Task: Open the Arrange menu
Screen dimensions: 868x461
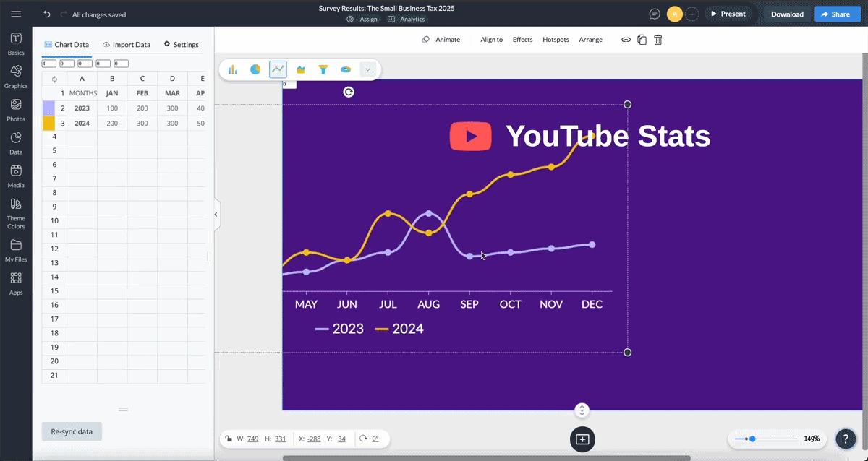Action: tap(590, 40)
